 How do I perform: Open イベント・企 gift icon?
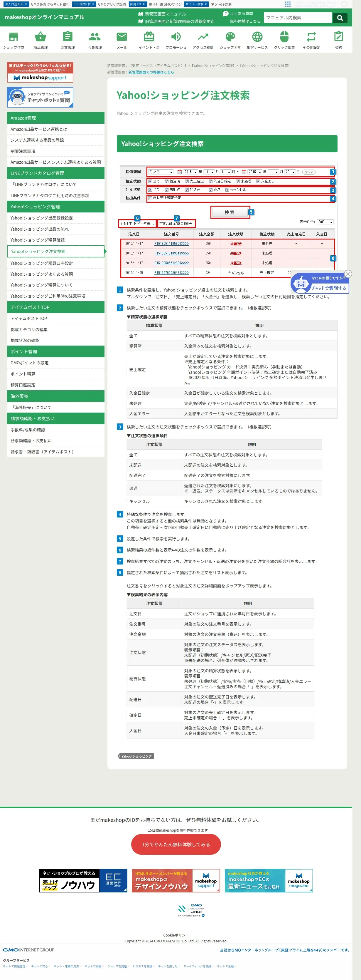pyautogui.click(x=149, y=40)
